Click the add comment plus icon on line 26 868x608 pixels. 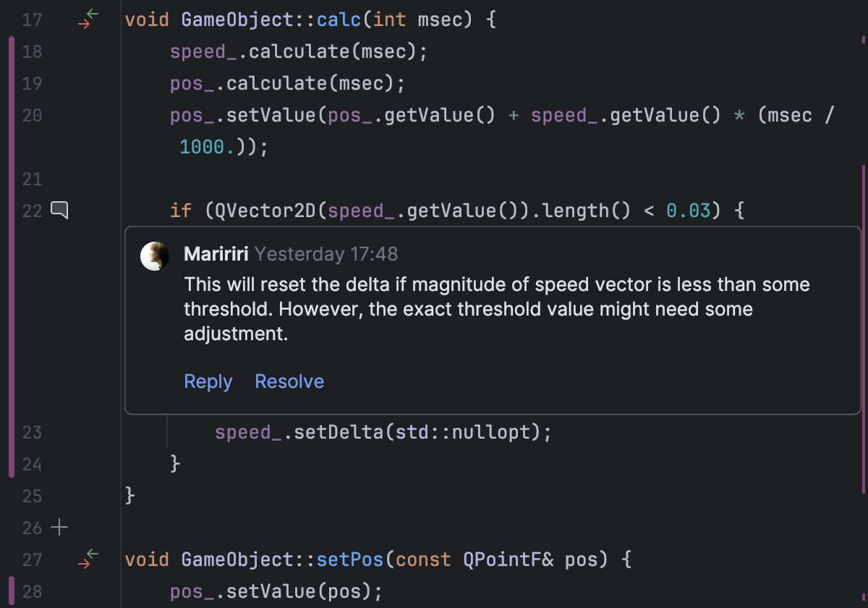click(59, 528)
